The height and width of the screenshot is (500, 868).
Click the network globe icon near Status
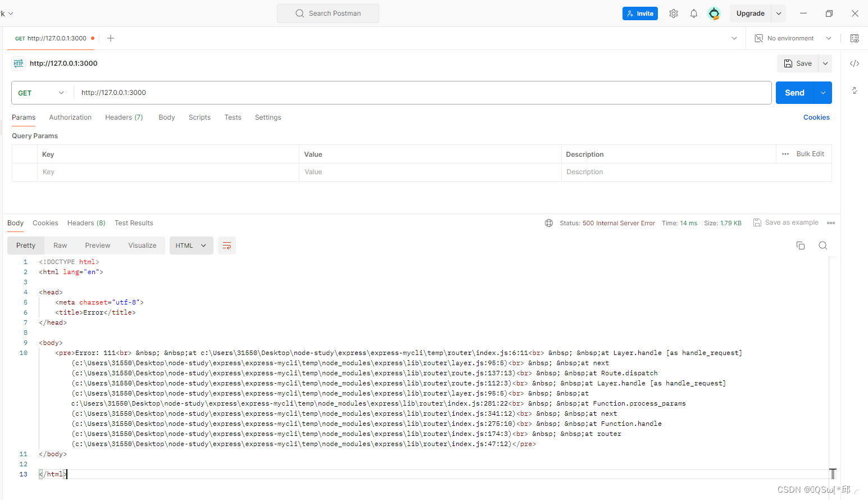[549, 223]
